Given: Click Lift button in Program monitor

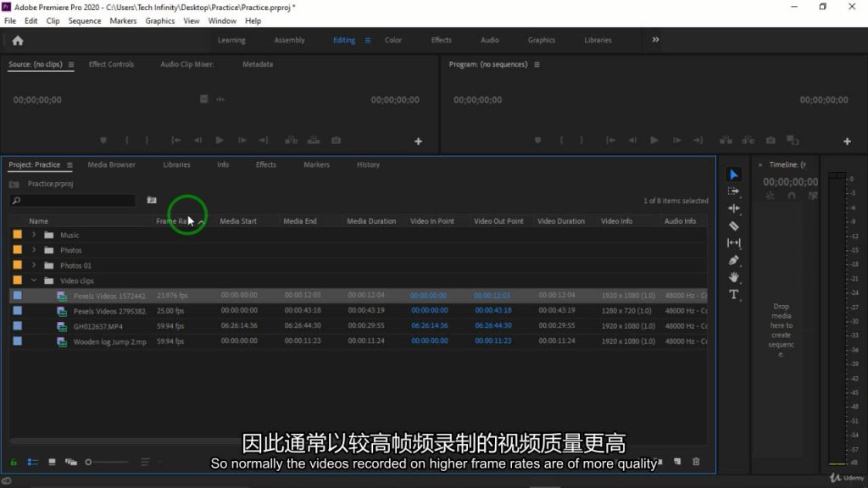Looking at the screenshot, I should (726, 141).
